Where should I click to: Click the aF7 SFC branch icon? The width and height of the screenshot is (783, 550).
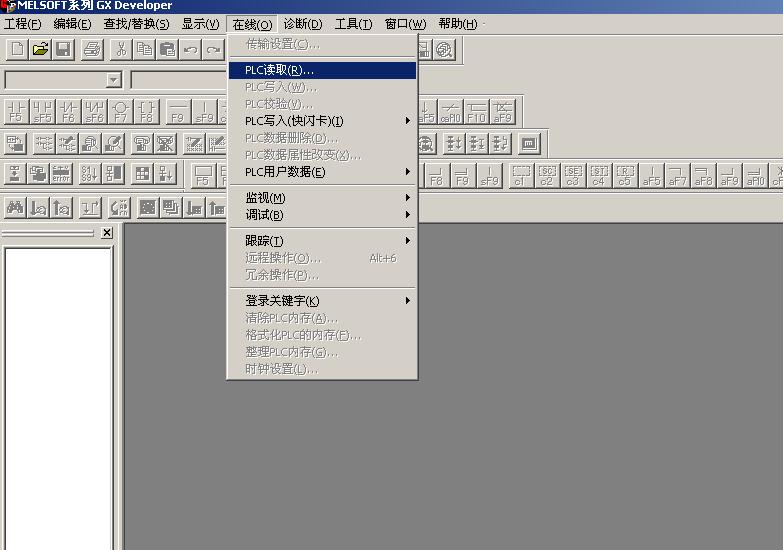click(677, 175)
